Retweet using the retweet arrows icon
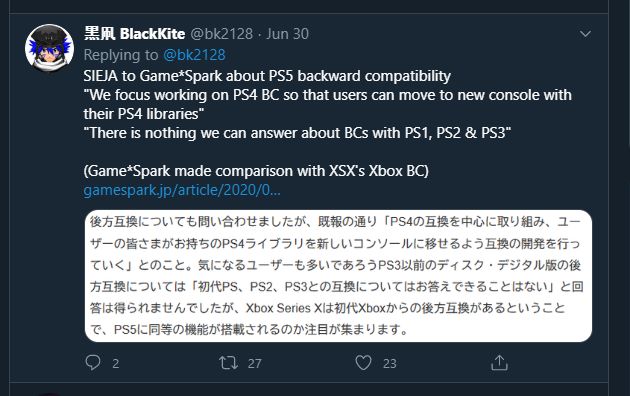This screenshot has height=396, width=630. [x=228, y=363]
